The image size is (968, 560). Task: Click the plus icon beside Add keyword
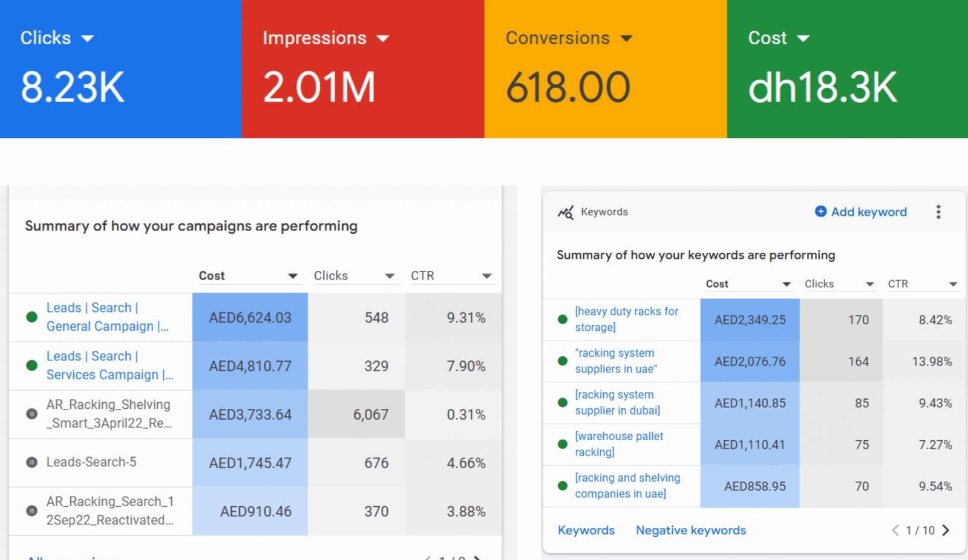point(820,211)
